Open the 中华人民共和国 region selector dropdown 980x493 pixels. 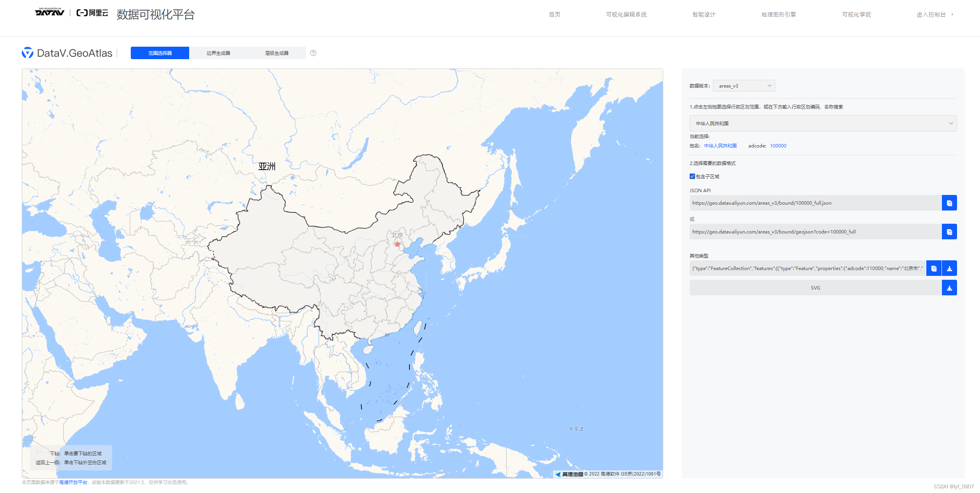[x=822, y=123]
